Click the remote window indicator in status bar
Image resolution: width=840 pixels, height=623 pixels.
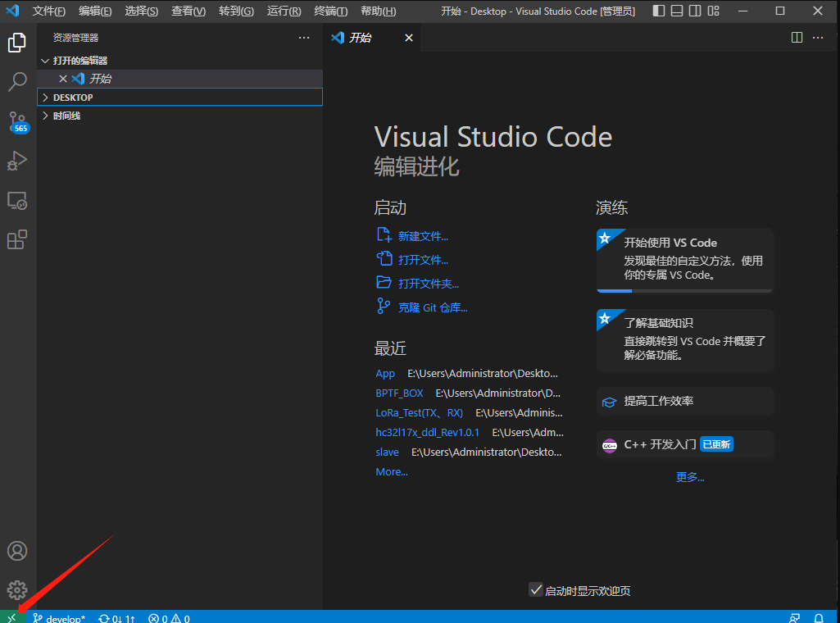click(11, 617)
